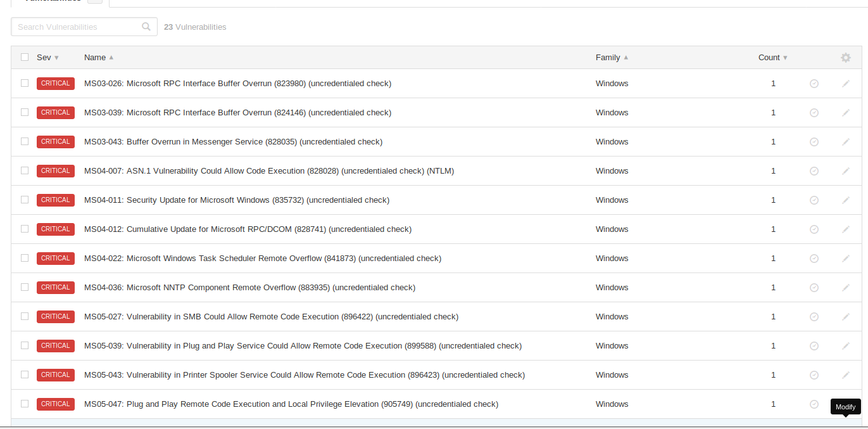This screenshot has height=429, width=868.
Task: Click the snooze clock icon for MS04-022
Action: [x=814, y=259]
